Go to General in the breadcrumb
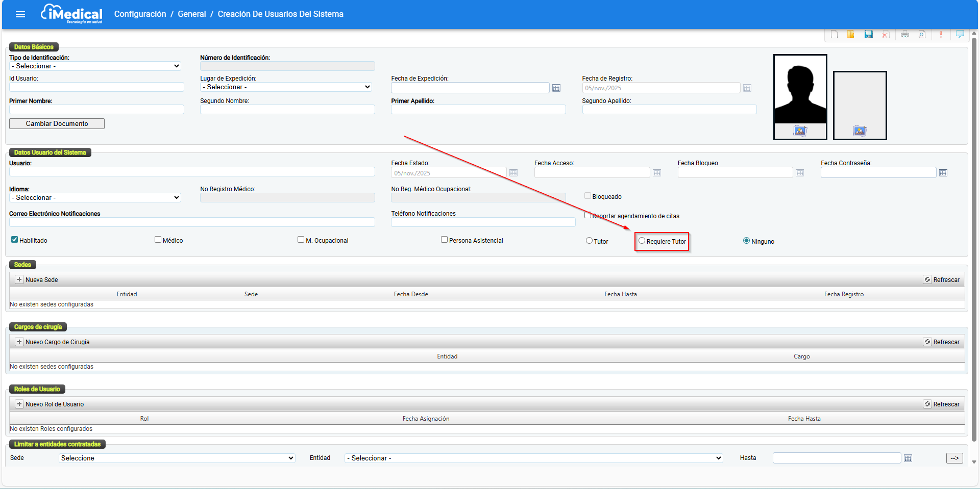This screenshot has height=489, width=980. tap(191, 14)
